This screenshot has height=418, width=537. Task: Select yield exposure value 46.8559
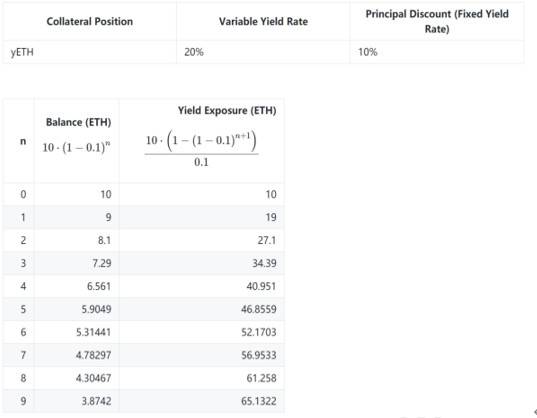(x=259, y=309)
